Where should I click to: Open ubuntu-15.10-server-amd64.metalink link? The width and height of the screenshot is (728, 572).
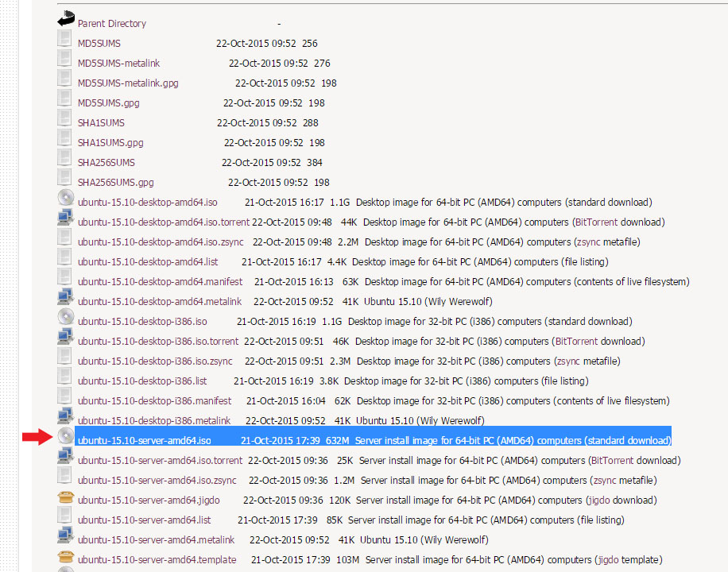(x=157, y=540)
